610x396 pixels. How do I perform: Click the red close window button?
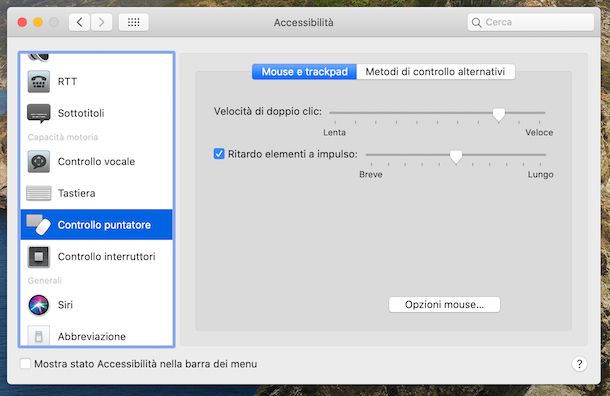click(x=23, y=23)
